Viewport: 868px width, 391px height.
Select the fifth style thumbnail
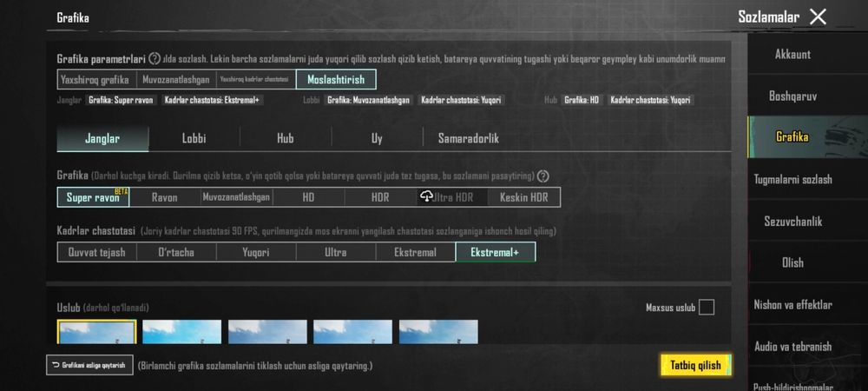pyautogui.click(x=438, y=331)
